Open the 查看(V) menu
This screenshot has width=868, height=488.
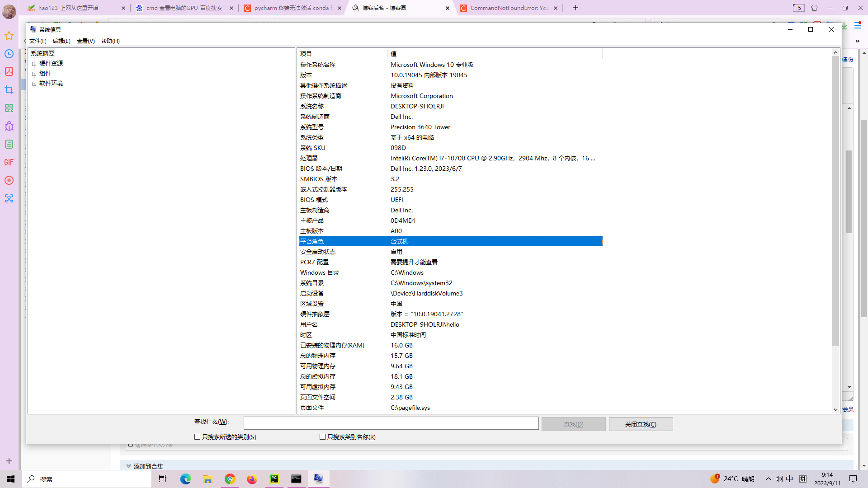click(85, 41)
